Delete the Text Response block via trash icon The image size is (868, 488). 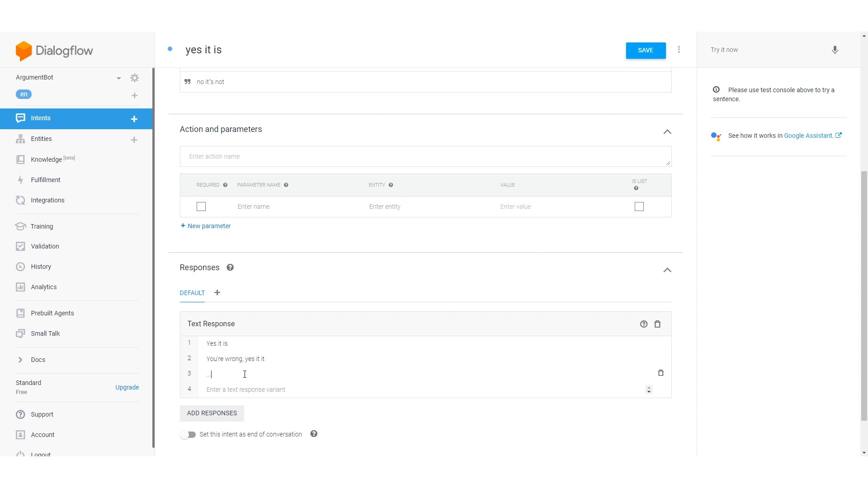[x=657, y=324]
